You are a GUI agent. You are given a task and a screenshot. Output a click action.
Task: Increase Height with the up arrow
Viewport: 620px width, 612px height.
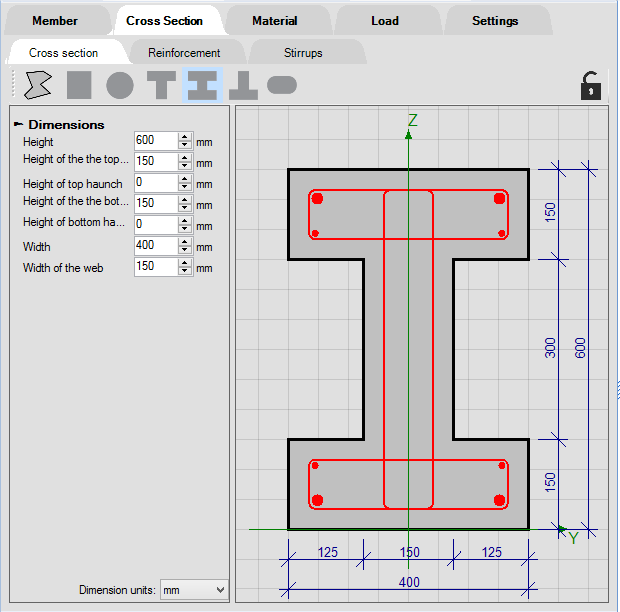[x=185, y=137]
